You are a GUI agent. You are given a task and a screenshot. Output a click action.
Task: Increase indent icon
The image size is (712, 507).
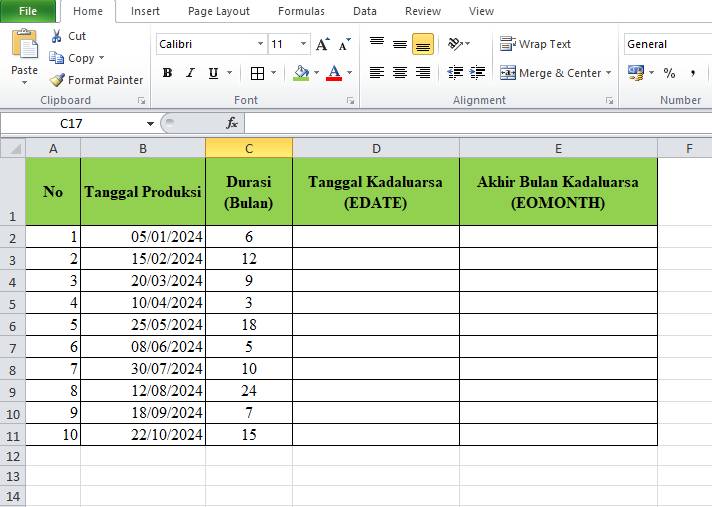[477, 73]
